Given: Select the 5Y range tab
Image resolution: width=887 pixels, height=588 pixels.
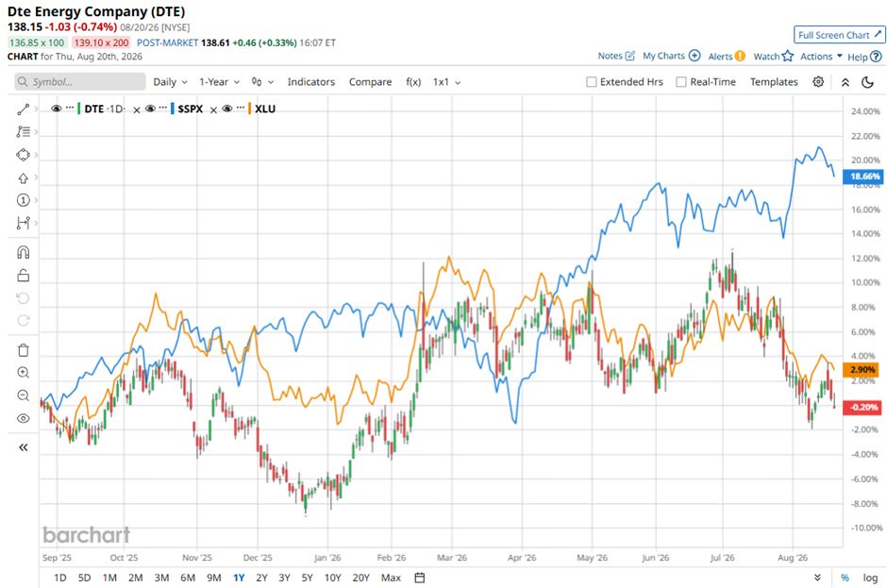Looking at the screenshot, I should click(308, 578).
